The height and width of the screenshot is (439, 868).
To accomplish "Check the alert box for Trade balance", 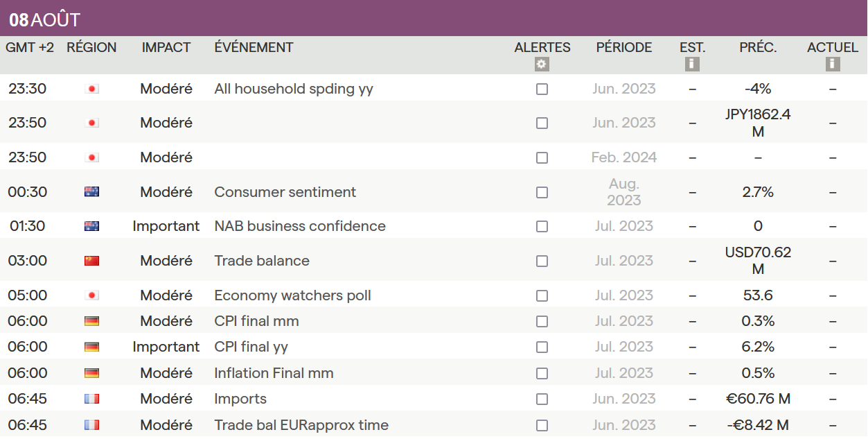I will pos(542,261).
